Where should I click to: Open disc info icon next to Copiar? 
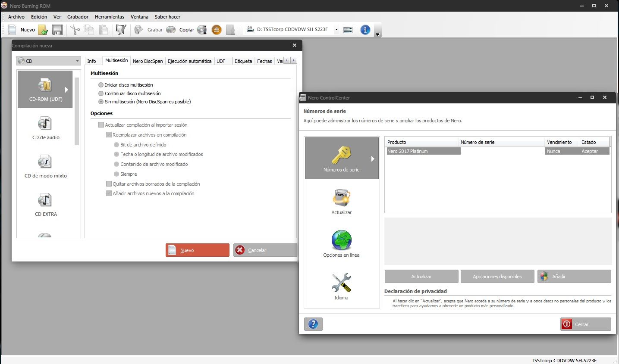coord(202,30)
